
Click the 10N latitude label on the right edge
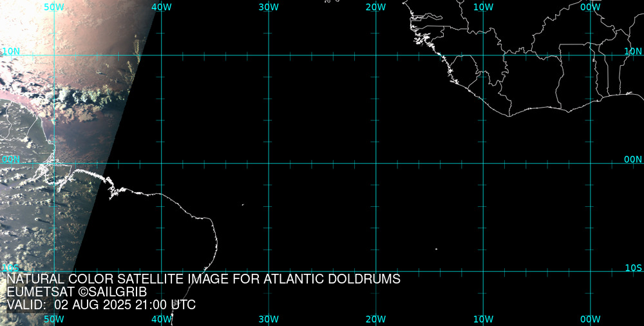click(x=633, y=52)
